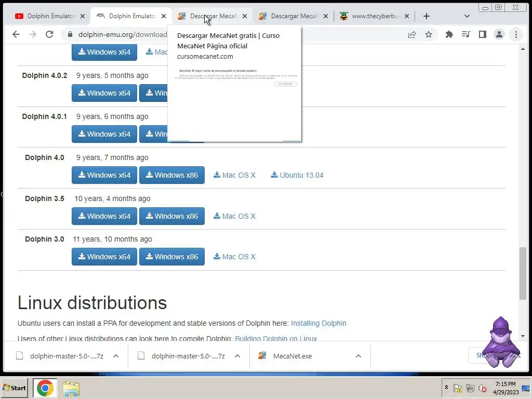This screenshot has height=399, width=532.
Task: Toggle the browser side panel icon
Action: (x=483, y=34)
